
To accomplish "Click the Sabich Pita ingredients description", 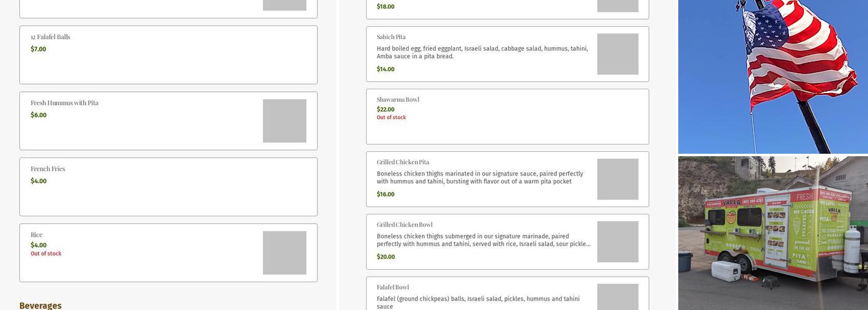I will 482,53.
